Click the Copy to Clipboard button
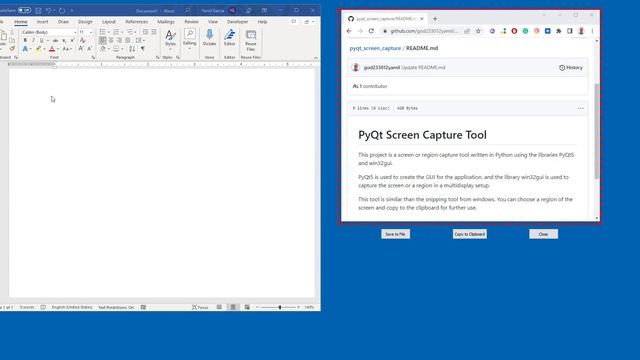Screen dimensions: 640x360 469,234
